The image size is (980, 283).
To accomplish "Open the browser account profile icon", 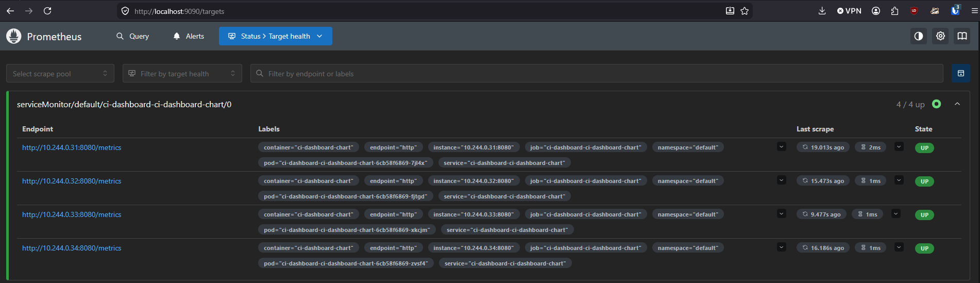I will tap(876, 11).
